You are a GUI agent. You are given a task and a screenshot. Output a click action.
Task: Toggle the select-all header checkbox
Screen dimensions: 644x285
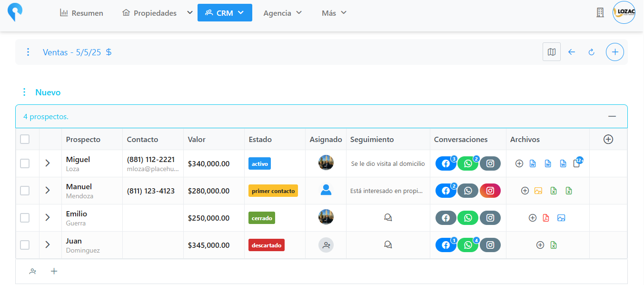tap(25, 139)
